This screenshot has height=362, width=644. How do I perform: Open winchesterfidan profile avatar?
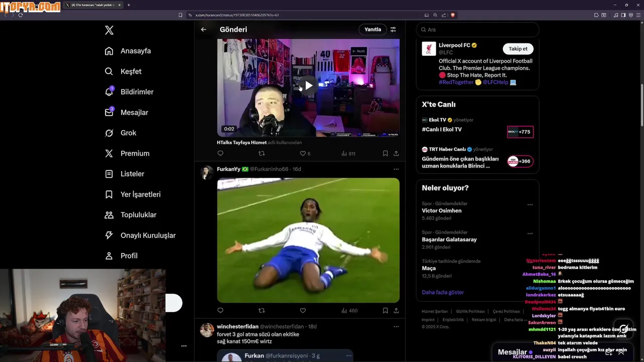coord(207,330)
